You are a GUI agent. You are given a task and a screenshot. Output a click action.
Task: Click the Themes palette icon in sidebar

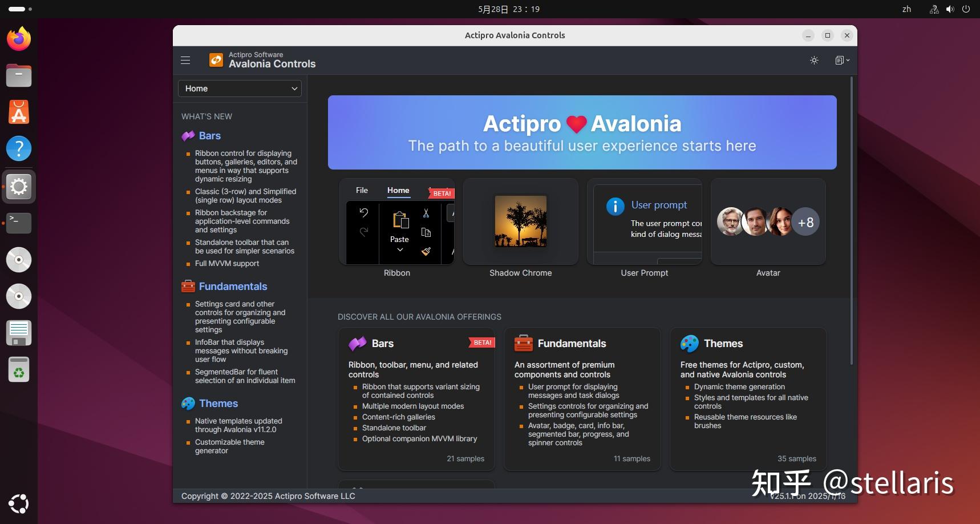(188, 404)
